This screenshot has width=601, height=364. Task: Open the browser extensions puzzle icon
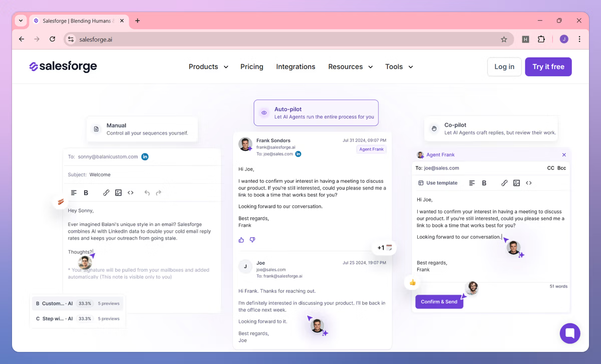click(541, 39)
